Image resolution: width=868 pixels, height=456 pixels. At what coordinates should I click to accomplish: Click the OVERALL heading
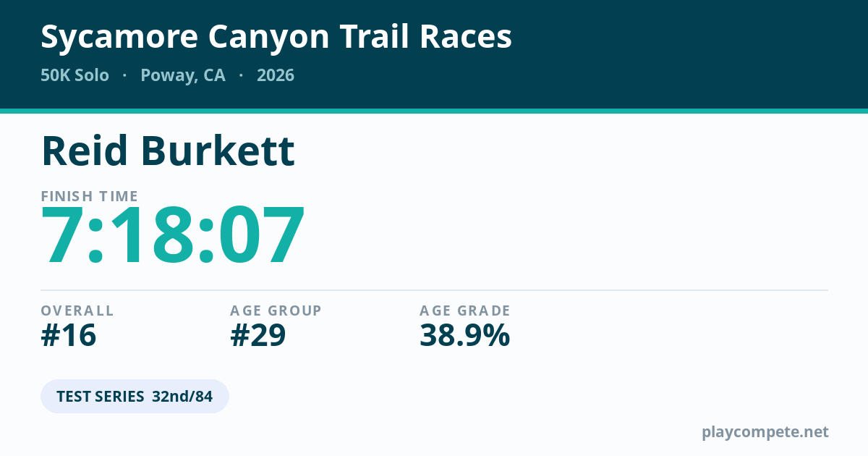pos(77,311)
